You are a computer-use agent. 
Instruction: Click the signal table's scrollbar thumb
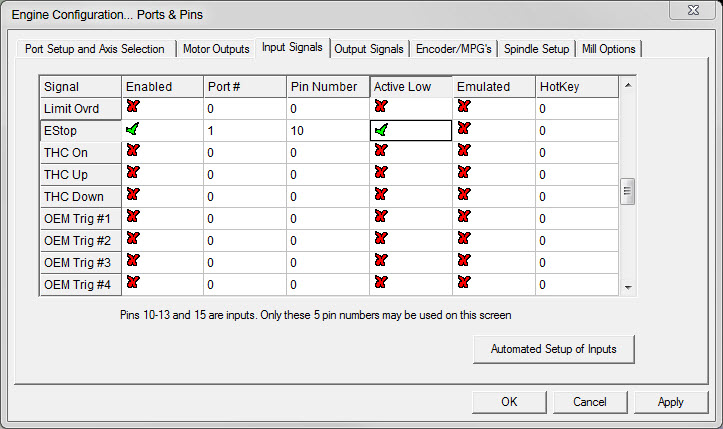click(x=627, y=191)
